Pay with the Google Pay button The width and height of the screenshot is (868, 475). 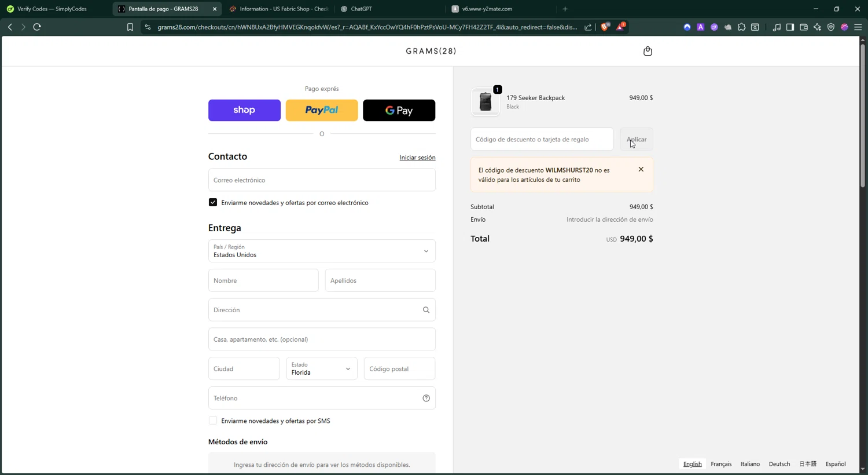[399, 110]
